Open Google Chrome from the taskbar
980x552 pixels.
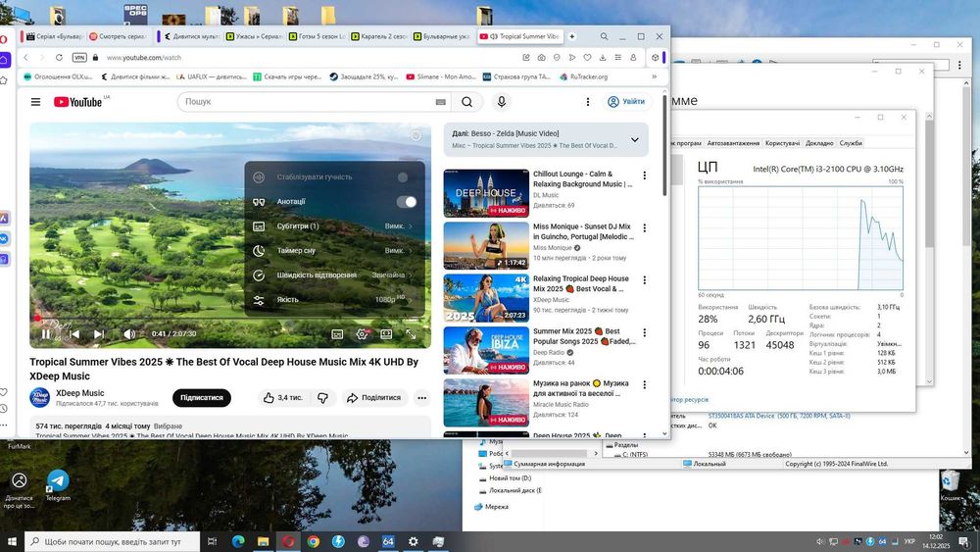[314, 541]
